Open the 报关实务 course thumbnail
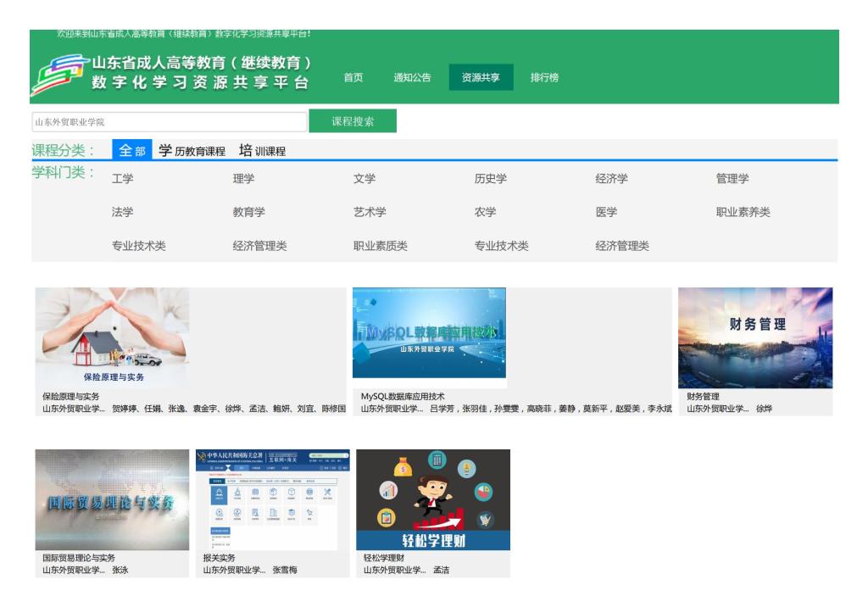 pos(272,499)
